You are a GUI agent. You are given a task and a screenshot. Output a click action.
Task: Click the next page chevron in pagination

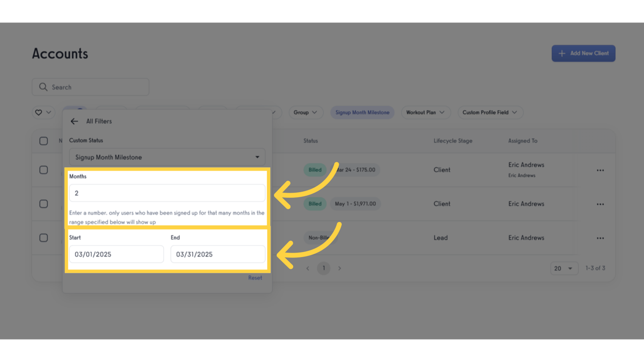(x=339, y=268)
